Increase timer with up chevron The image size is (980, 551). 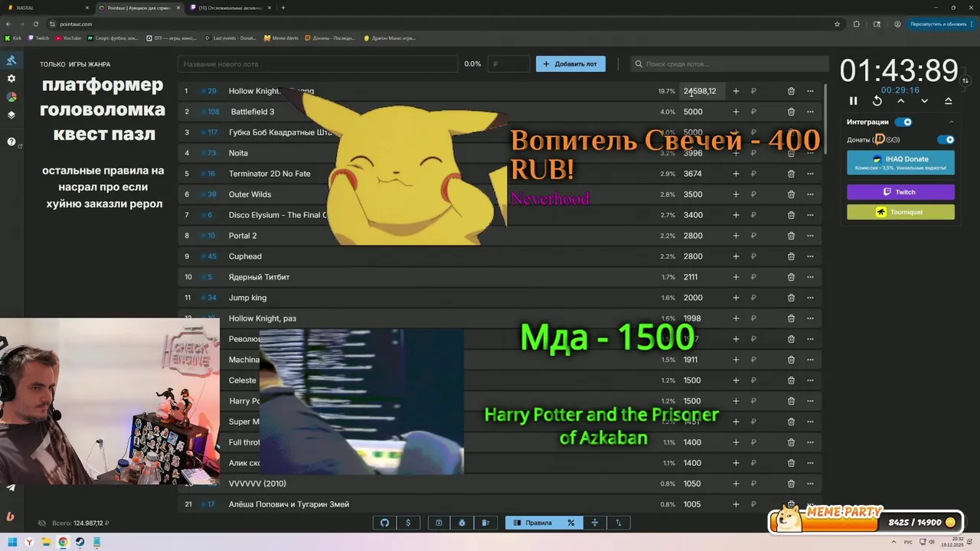901,101
